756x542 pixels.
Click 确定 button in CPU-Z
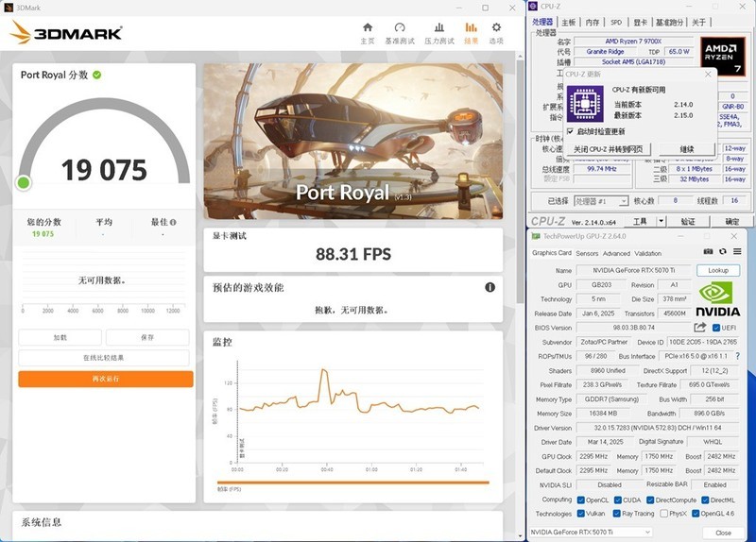(731, 222)
